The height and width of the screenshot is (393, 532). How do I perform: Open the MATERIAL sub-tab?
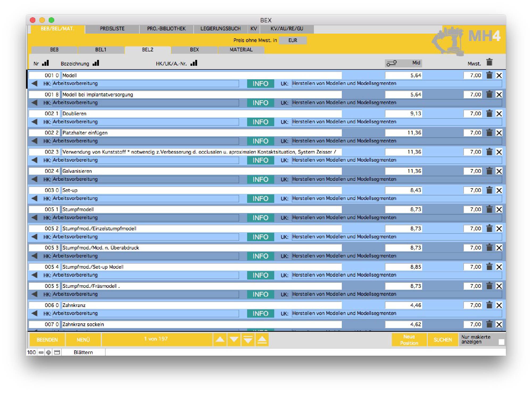point(241,50)
